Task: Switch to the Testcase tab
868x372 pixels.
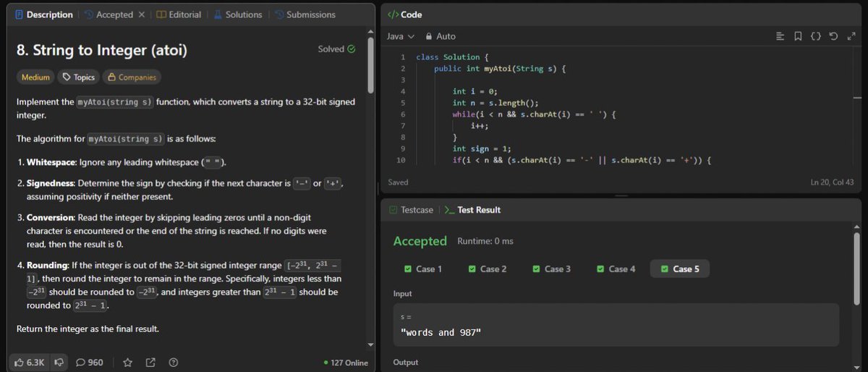Action: click(x=411, y=210)
